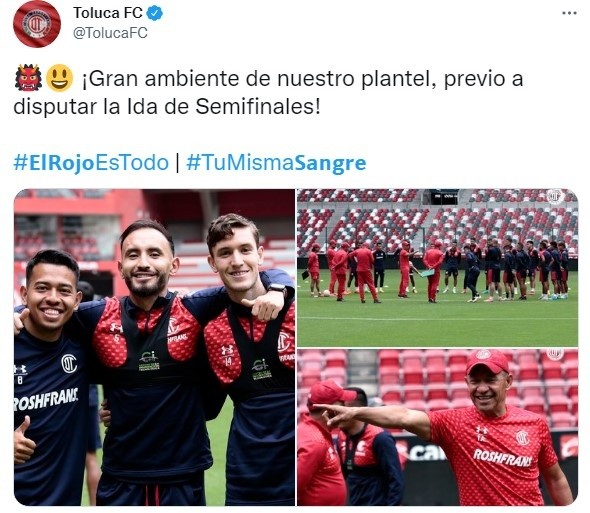Open the Toluca FC profile avatar
The height and width of the screenshot is (513, 590).
(x=37, y=24)
